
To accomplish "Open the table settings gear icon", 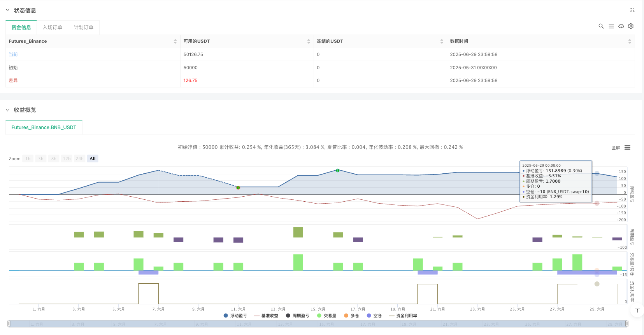I will tap(631, 26).
